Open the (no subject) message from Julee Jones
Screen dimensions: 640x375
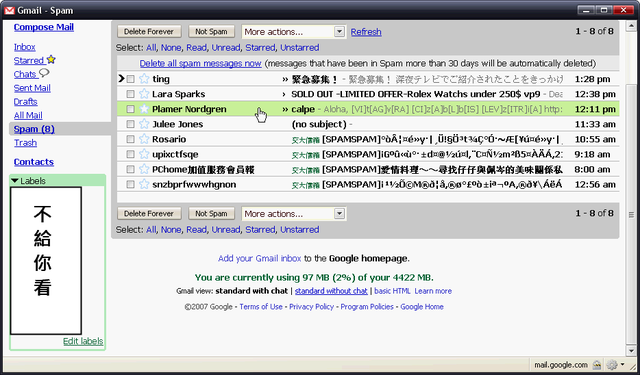[x=319, y=124]
